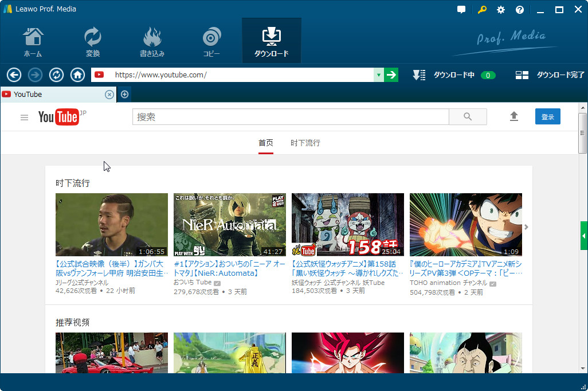Screen dimensions: 588x391
Task: Open the help question mark icon
Action: tap(520, 10)
